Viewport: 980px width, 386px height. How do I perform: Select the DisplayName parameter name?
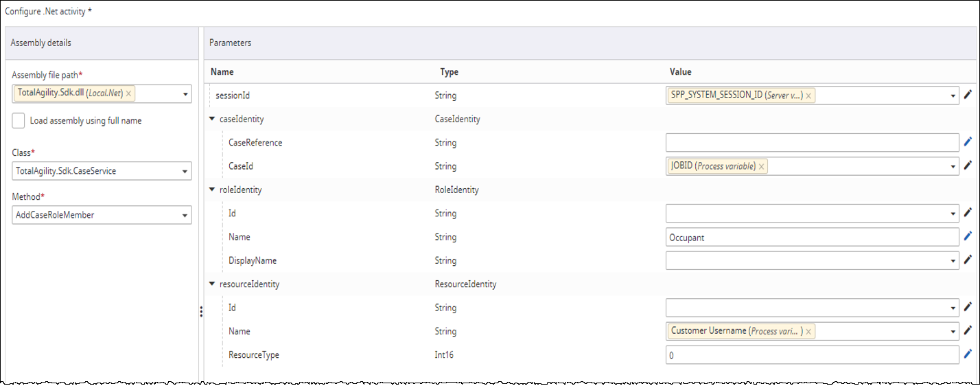(x=253, y=260)
